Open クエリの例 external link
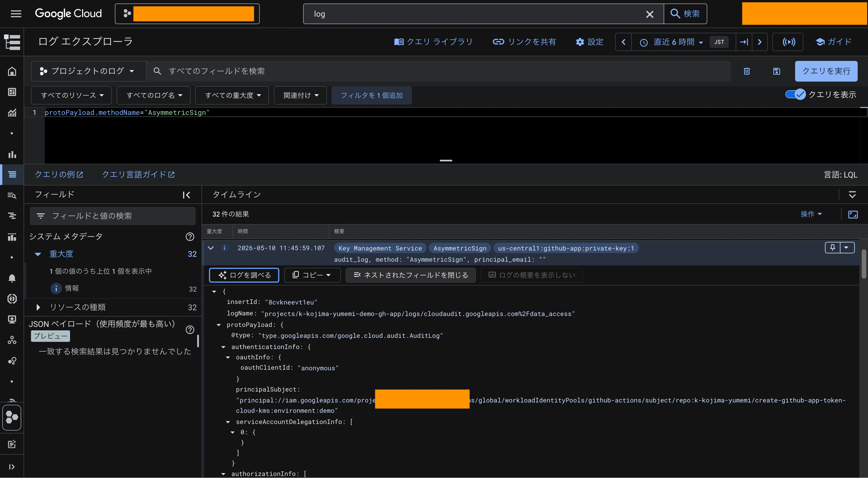Image resolution: width=868 pixels, height=478 pixels. pos(59,174)
